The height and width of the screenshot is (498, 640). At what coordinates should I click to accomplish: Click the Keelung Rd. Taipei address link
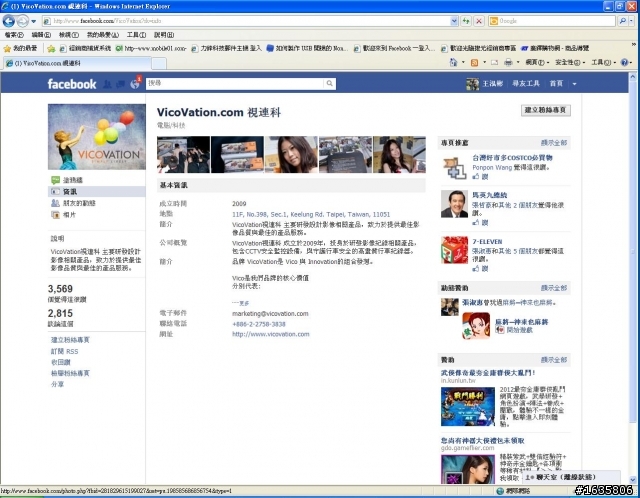tap(311, 214)
